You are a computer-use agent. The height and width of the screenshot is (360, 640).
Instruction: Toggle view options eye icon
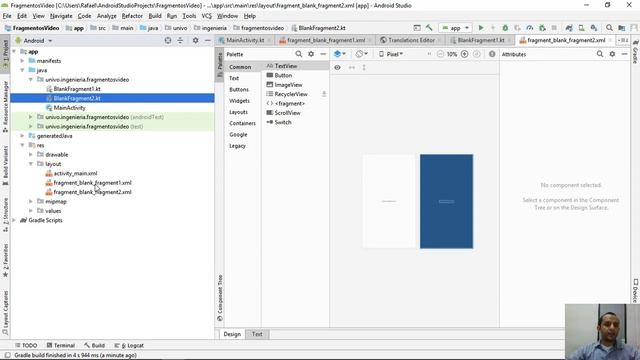[x=337, y=67]
